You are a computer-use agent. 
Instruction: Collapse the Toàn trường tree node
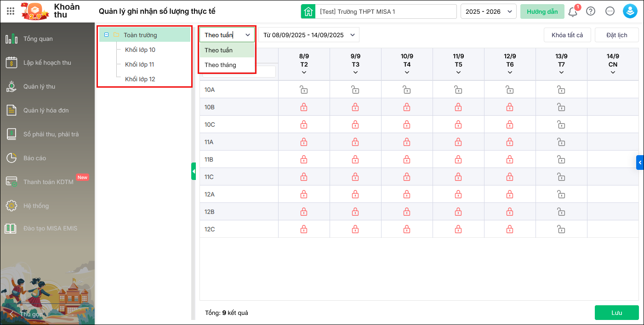point(107,35)
